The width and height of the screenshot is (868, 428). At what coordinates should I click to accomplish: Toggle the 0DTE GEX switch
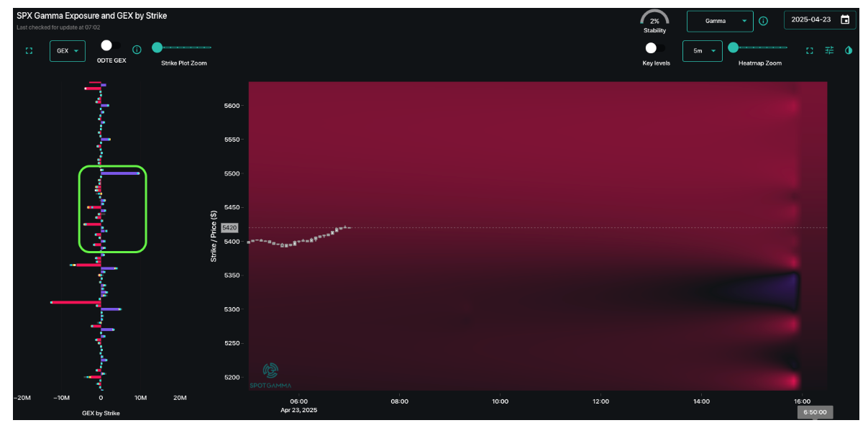point(110,46)
